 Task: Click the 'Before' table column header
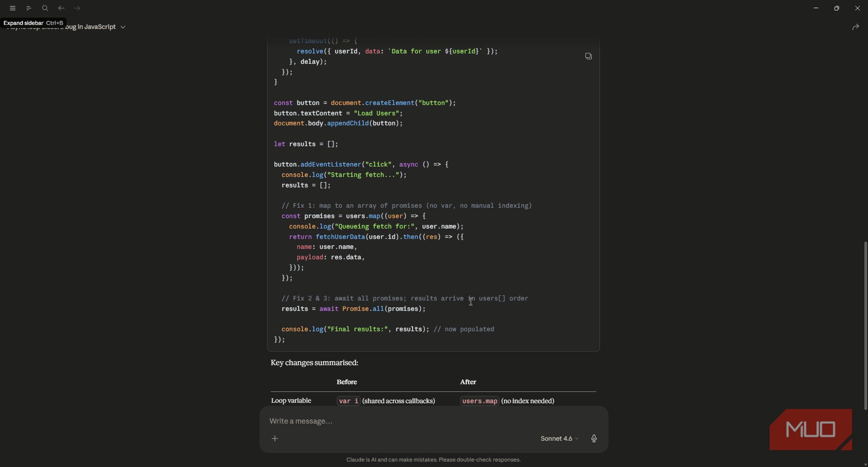[347, 382]
